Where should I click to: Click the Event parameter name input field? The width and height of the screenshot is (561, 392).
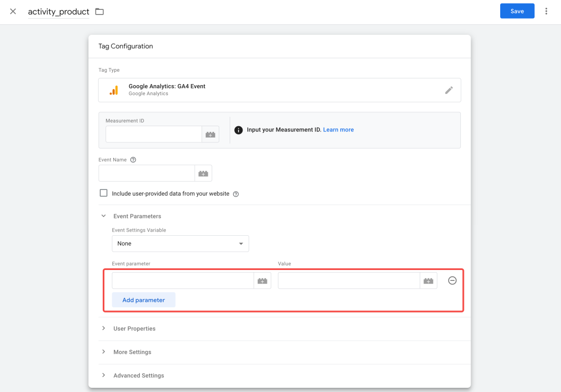click(x=183, y=281)
